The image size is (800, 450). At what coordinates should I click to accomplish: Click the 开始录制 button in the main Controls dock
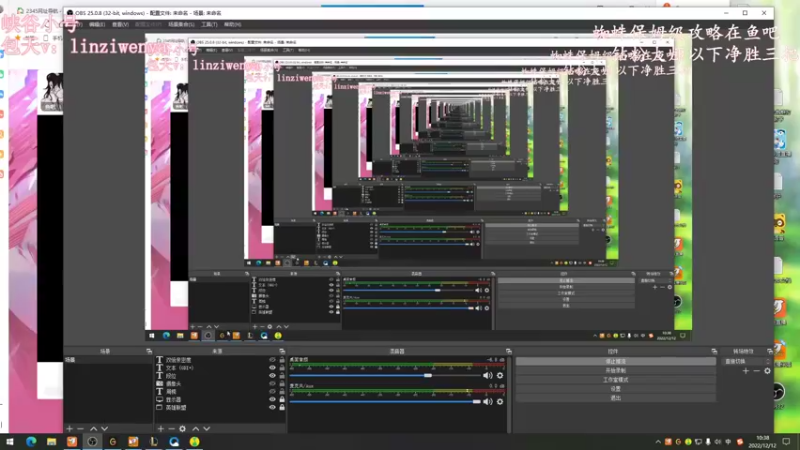(616, 370)
